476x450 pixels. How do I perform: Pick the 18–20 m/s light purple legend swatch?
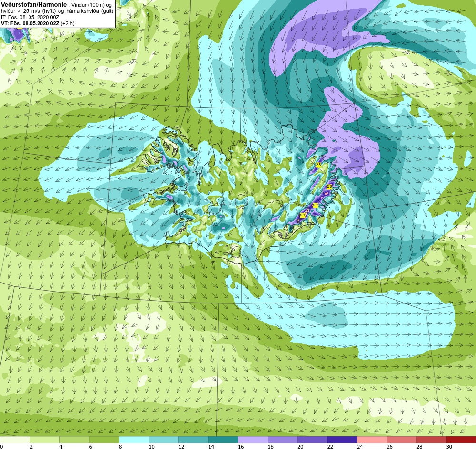point(283,440)
